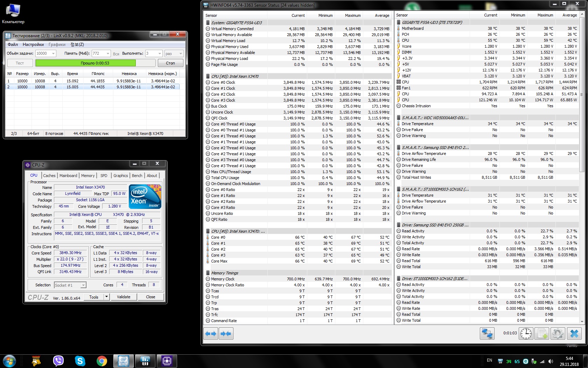Click the Close button in CPU-Z
This screenshot has width=588, height=368.
pos(150,297)
